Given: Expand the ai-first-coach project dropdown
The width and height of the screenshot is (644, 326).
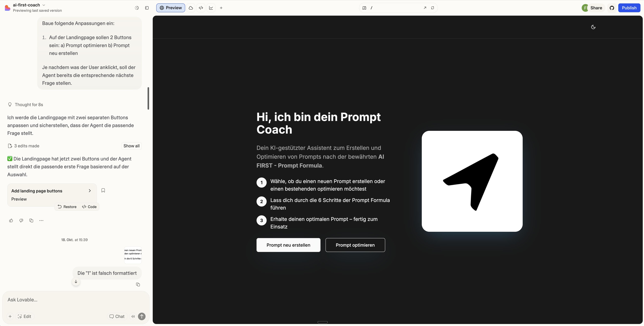Looking at the screenshot, I should coord(44,5).
